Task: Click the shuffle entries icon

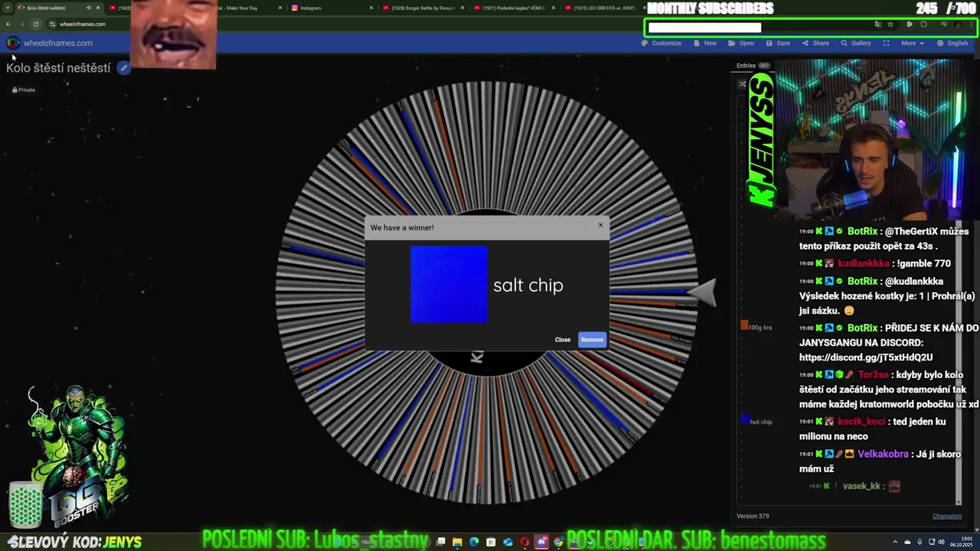Action: click(x=742, y=84)
